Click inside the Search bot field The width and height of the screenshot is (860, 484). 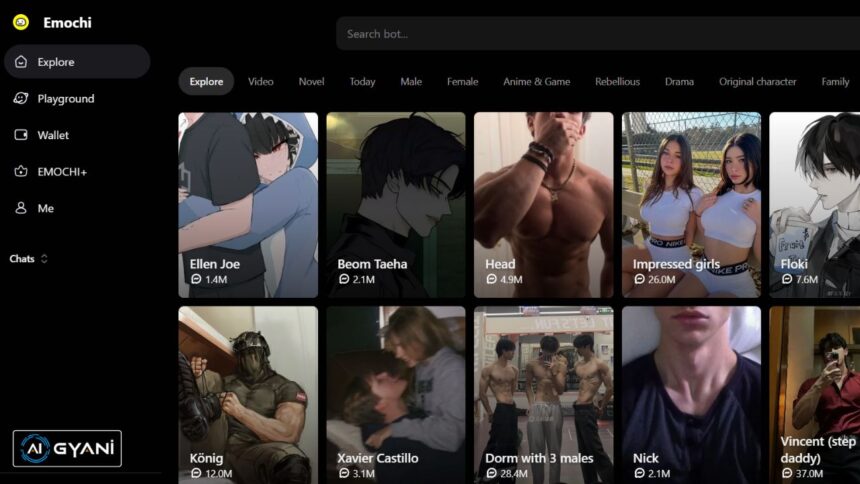(590, 34)
